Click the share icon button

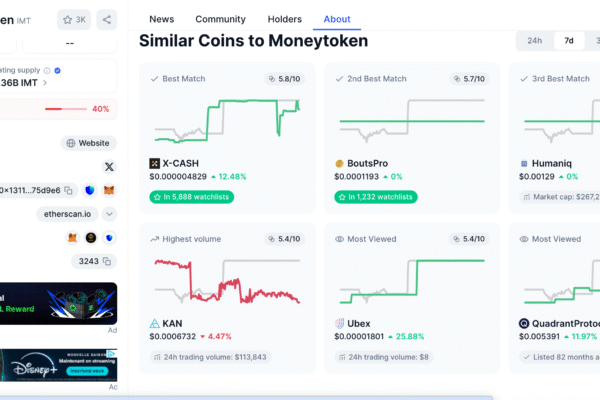point(106,19)
